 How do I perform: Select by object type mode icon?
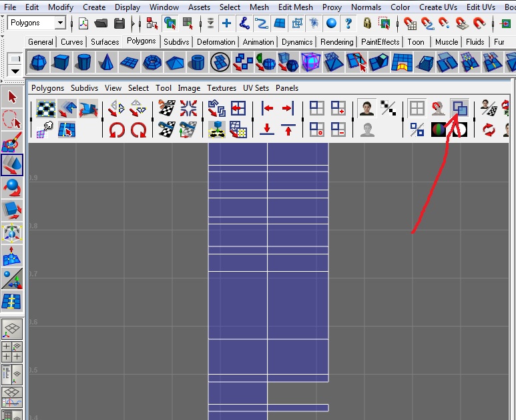170,23
